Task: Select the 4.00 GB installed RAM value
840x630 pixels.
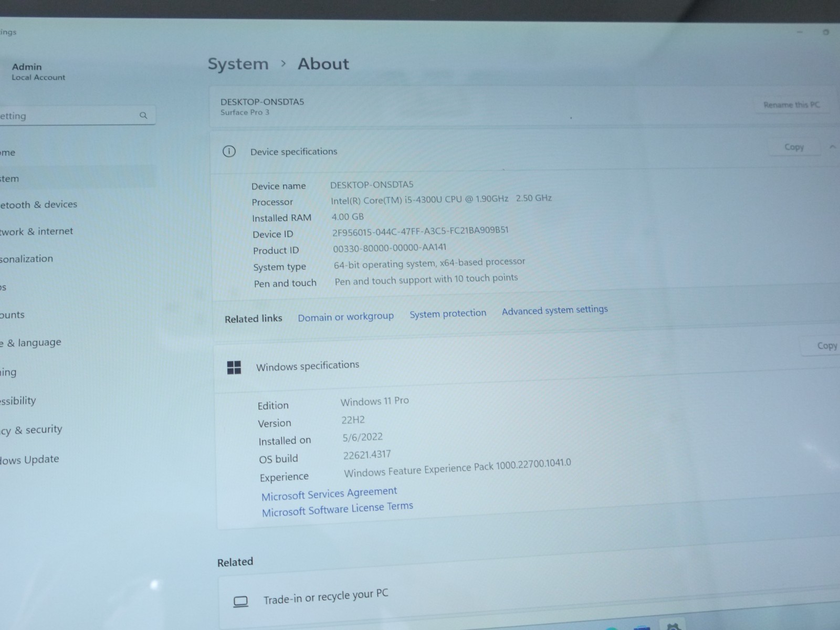Action: 348,216
